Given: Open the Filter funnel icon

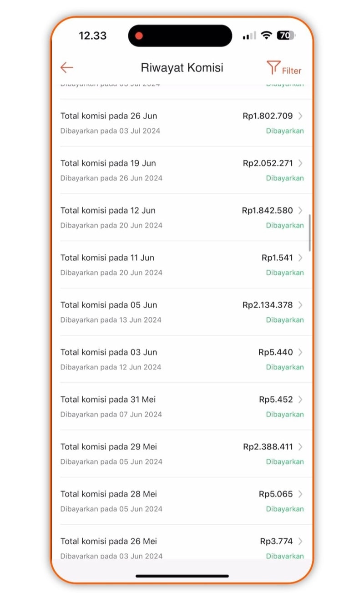Looking at the screenshot, I should point(273,68).
